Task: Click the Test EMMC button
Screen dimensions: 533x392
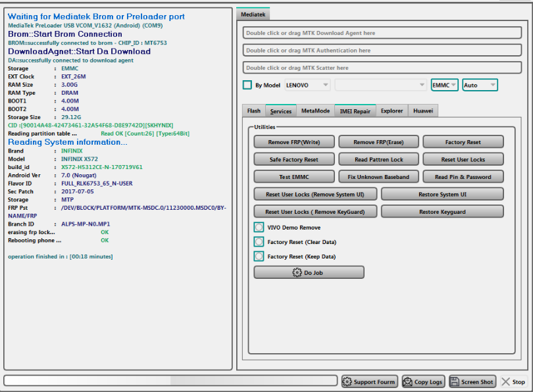Action: click(294, 177)
